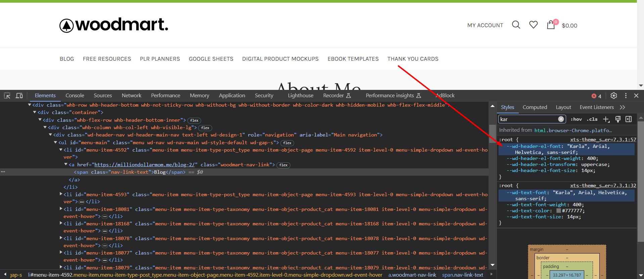Expand the li menu-item-18081 node
The width and height of the screenshot is (644, 279).
tap(61, 209)
